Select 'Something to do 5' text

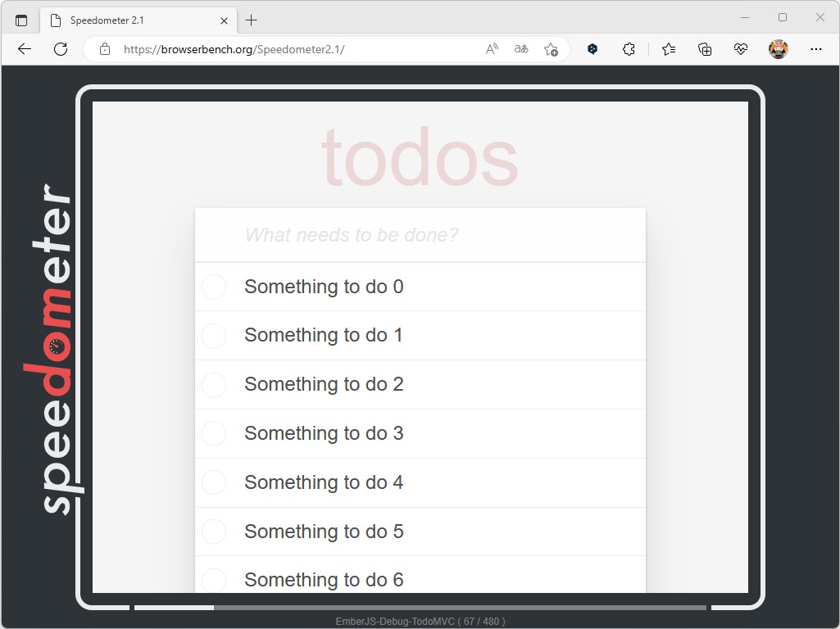pyautogui.click(x=324, y=532)
